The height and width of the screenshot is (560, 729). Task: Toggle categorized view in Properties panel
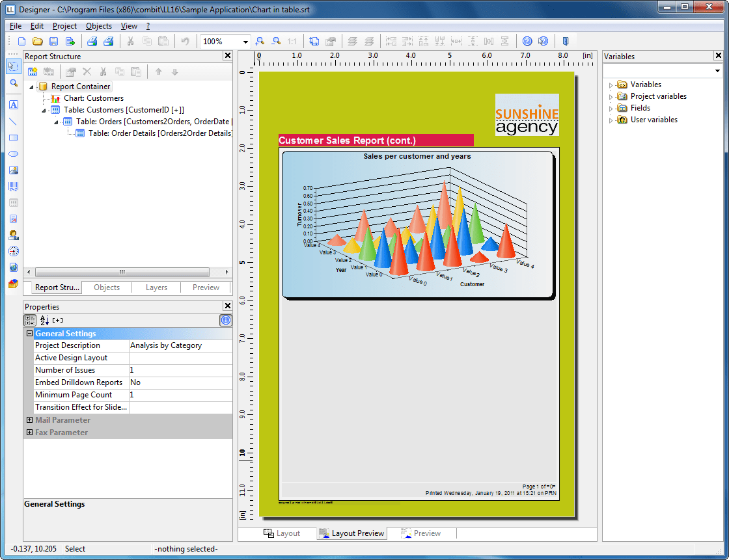click(30, 320)
